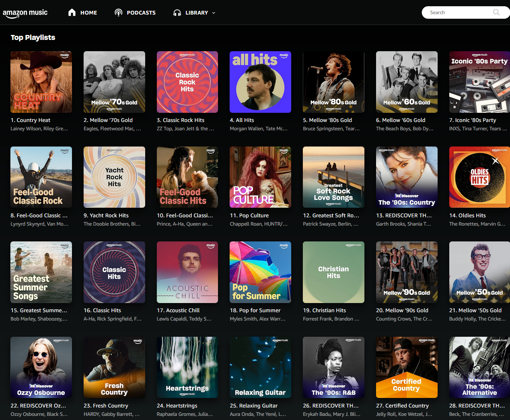
Task: Click the '14. Oldies Hits' title
Action: (x=468, y=216)
